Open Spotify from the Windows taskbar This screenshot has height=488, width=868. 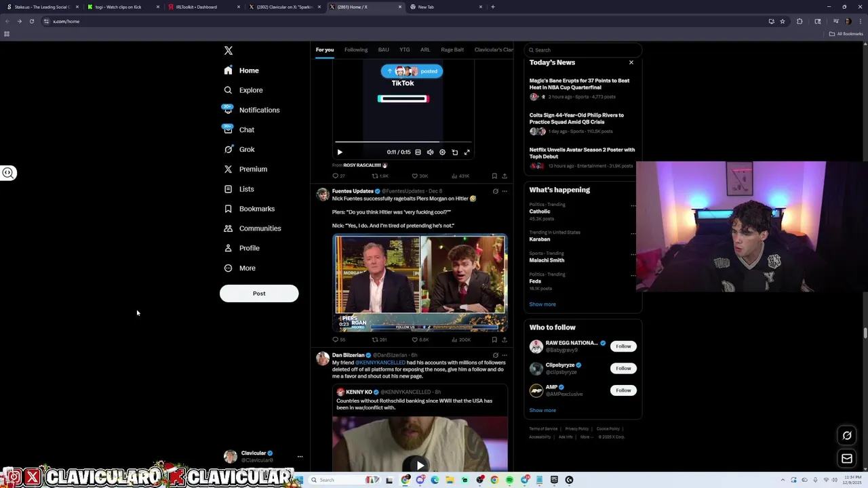(509, 480)
